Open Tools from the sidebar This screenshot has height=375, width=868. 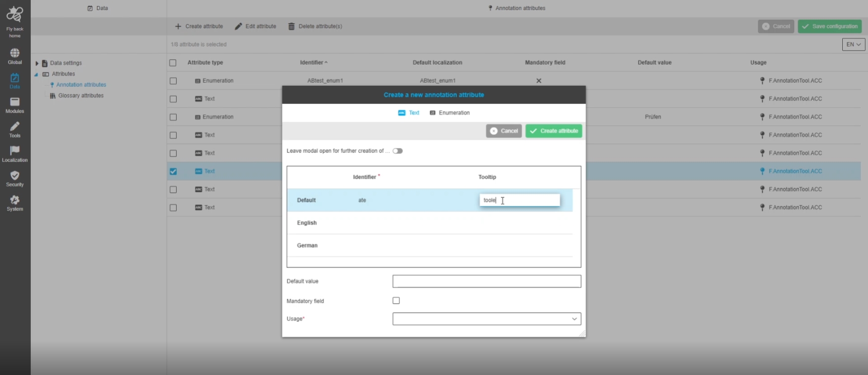[15, 130]
